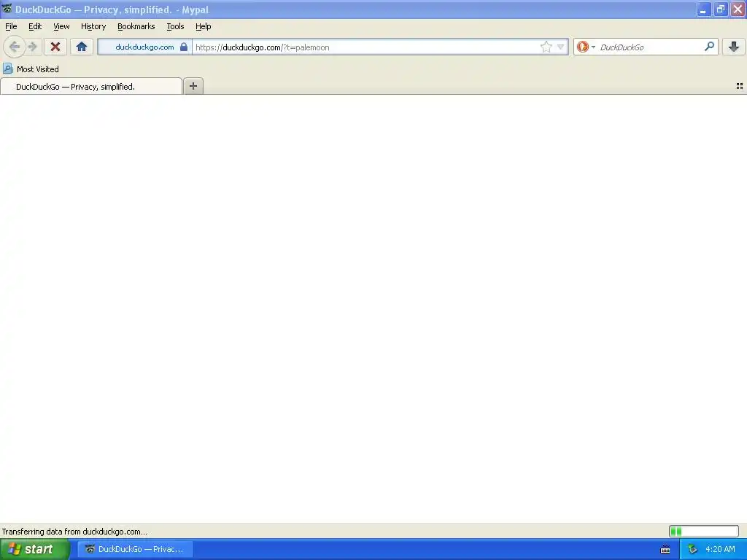Stop loading the page with the red X
Image resolution: width=747 pixels, height=560 pixels.
click(x=55, y=47)
